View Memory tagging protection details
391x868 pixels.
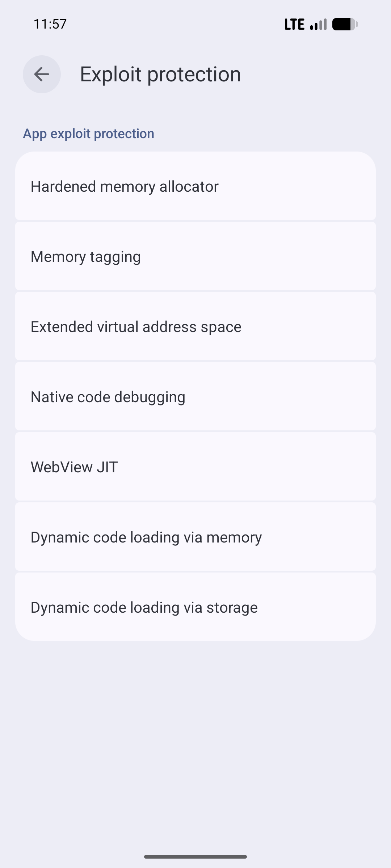pyautogui.click(x=195, y=256)
